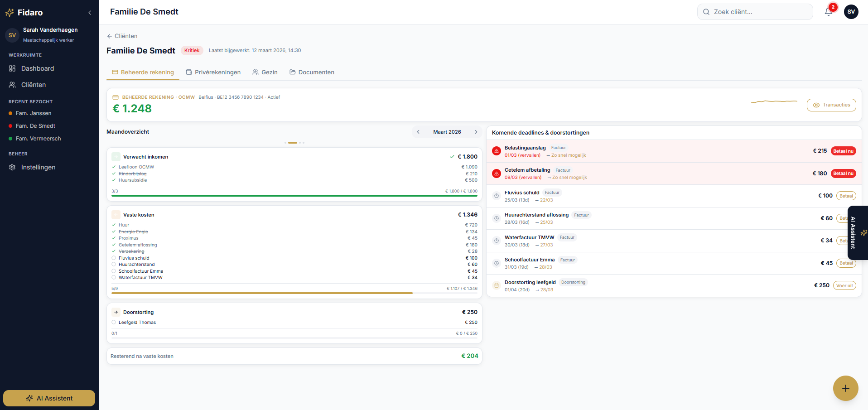Click the floating plus add button

point(845,388)
